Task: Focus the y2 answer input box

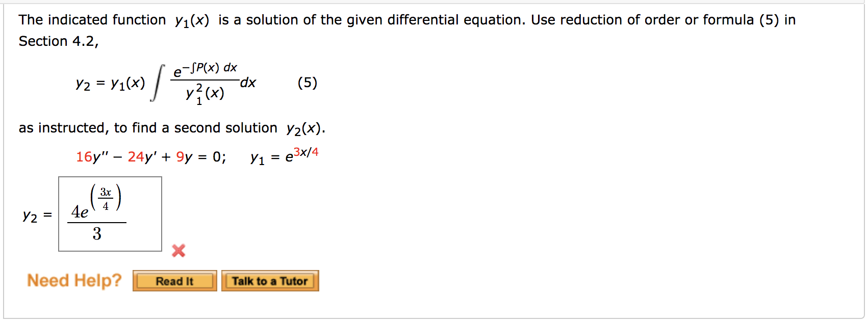Action: pos(110,214)
